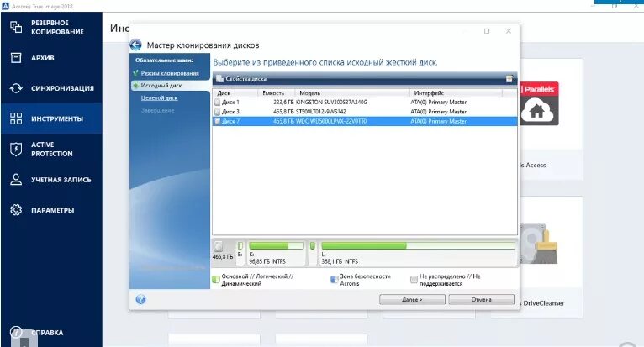Select row ST500LT012-9WS142

[365, 111]
